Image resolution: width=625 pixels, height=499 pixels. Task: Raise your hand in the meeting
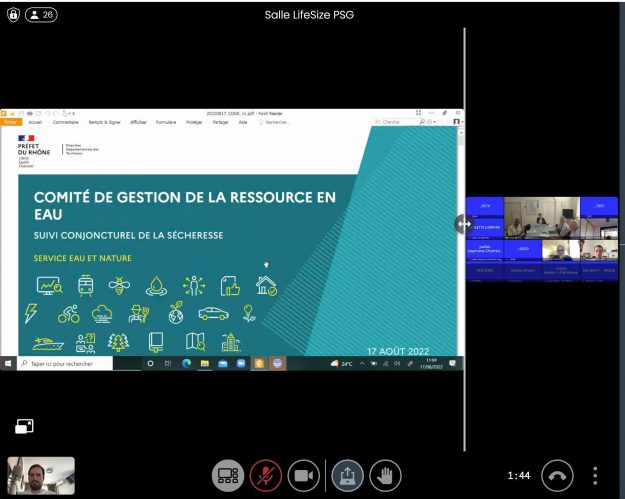click(x=385, y=475)
